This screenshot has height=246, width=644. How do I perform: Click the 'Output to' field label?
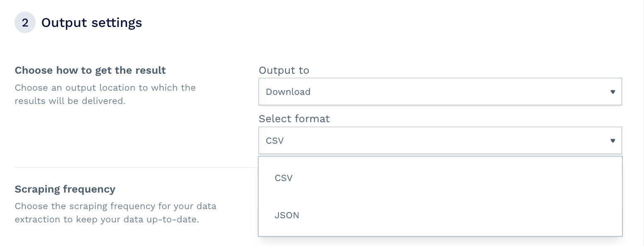click(x=284, y=70)
